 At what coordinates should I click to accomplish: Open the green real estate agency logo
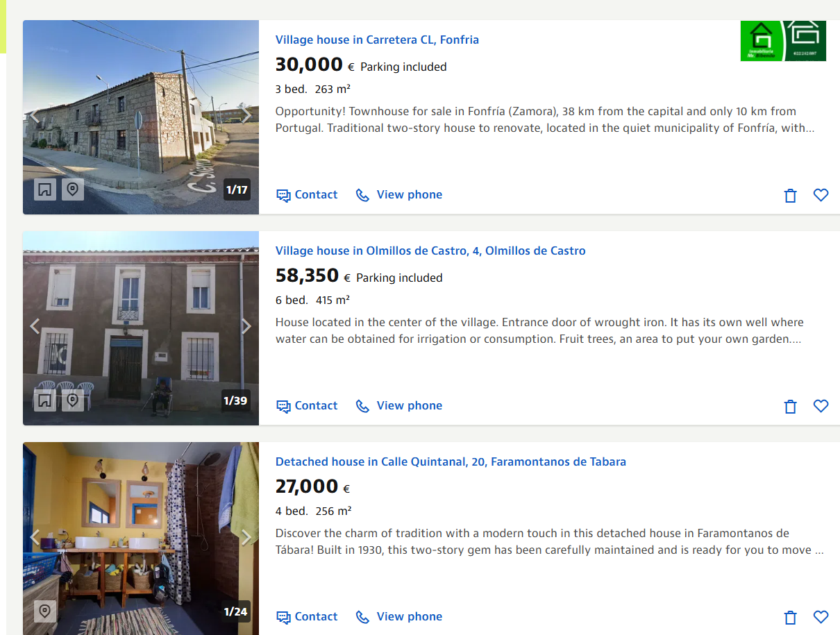[783, 40]
